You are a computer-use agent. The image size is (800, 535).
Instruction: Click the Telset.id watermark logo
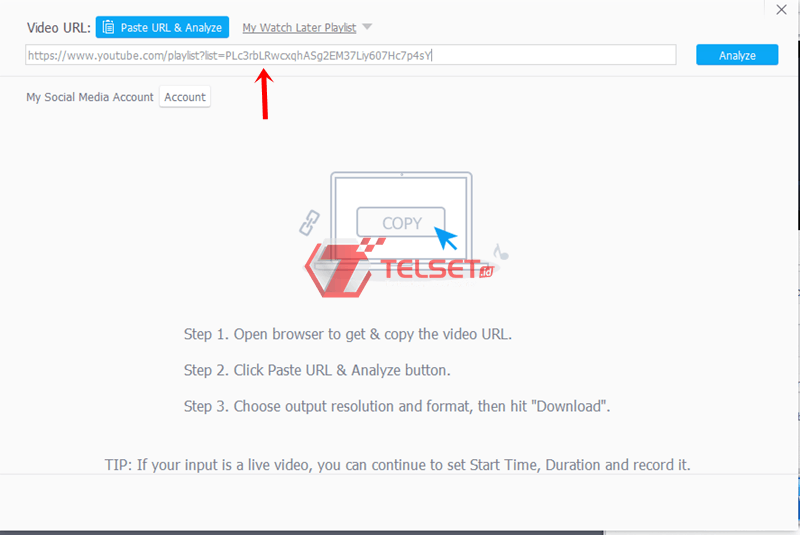pyautogui.click(x=399, y=268)
